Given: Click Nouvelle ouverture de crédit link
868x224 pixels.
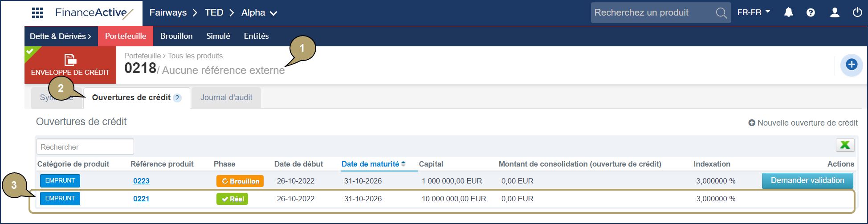Looking at the screenshot, I should pyautogui.click(x=803, y=123).
